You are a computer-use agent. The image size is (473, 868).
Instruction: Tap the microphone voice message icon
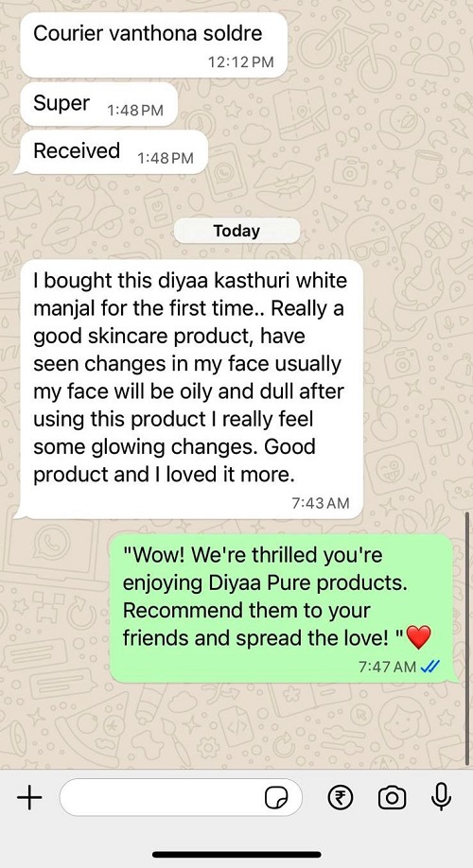pyautogui.click(x=442, y=796)
